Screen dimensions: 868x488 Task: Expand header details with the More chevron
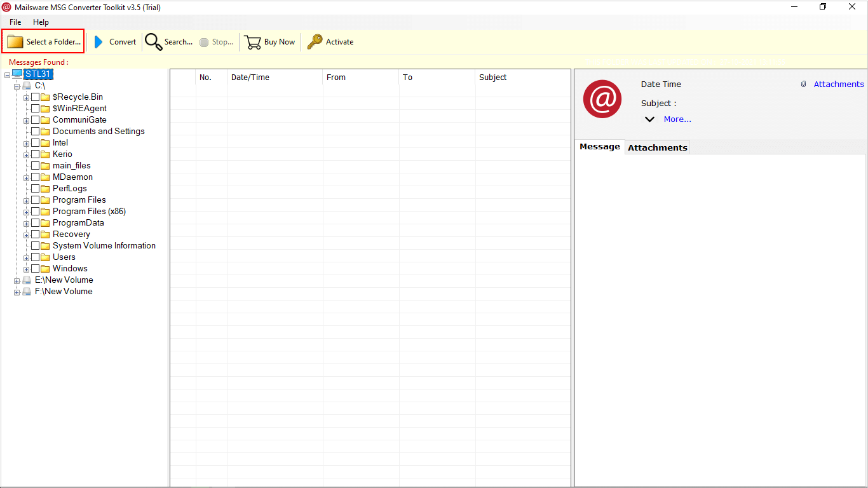(649, 119)
